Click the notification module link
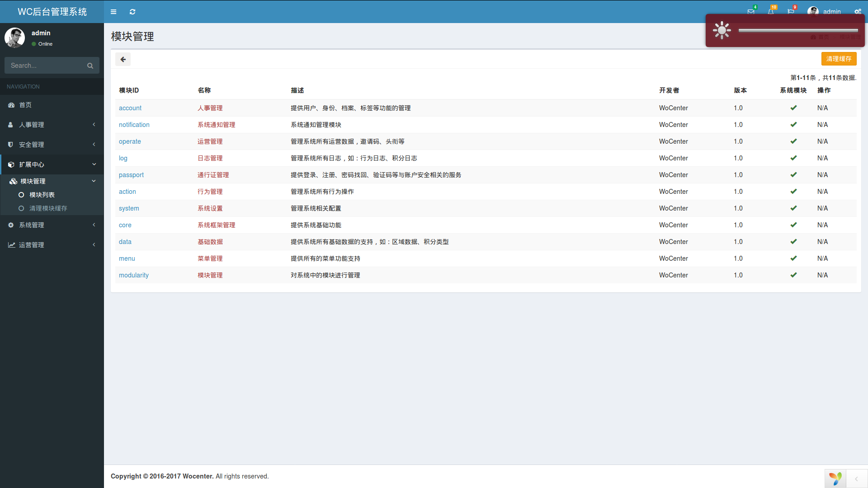This screenshot has width=868, height=488. (x=134, y=125)
